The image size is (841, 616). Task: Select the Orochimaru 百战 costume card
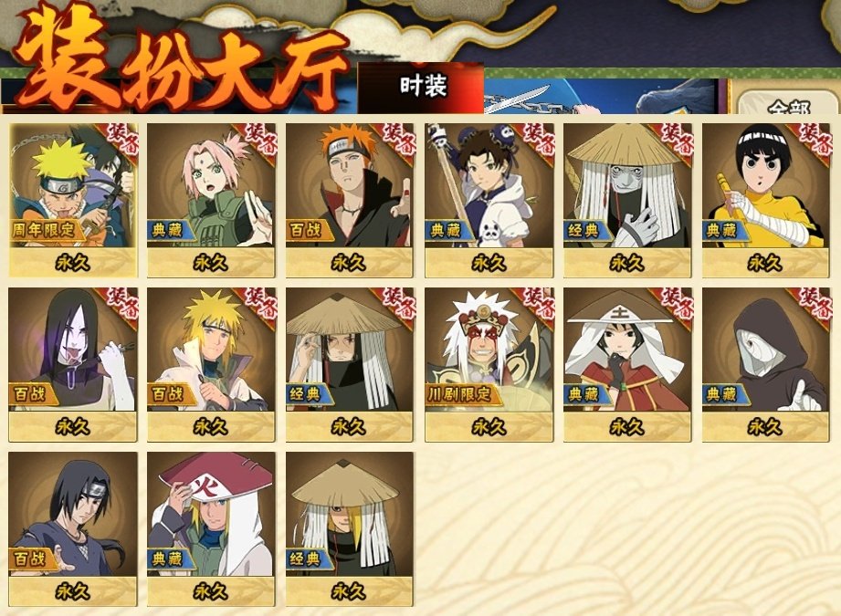pos(73,364)
